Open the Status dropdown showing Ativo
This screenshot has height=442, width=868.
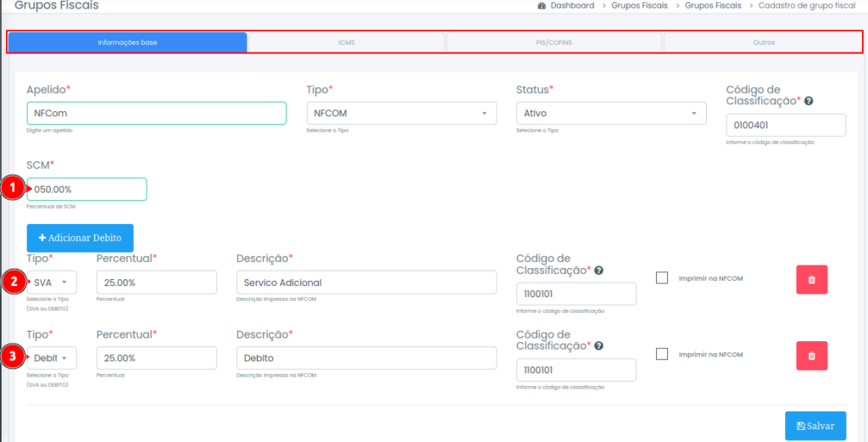tap(610, 113)
